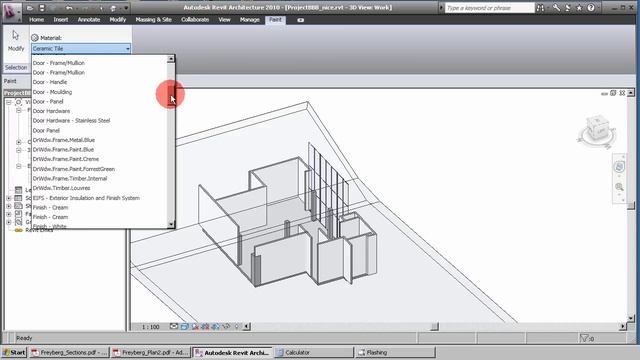Screen dimensions: 640x360
Task: Click the Undo arrow icon
Action: click(x=69, y=8)
